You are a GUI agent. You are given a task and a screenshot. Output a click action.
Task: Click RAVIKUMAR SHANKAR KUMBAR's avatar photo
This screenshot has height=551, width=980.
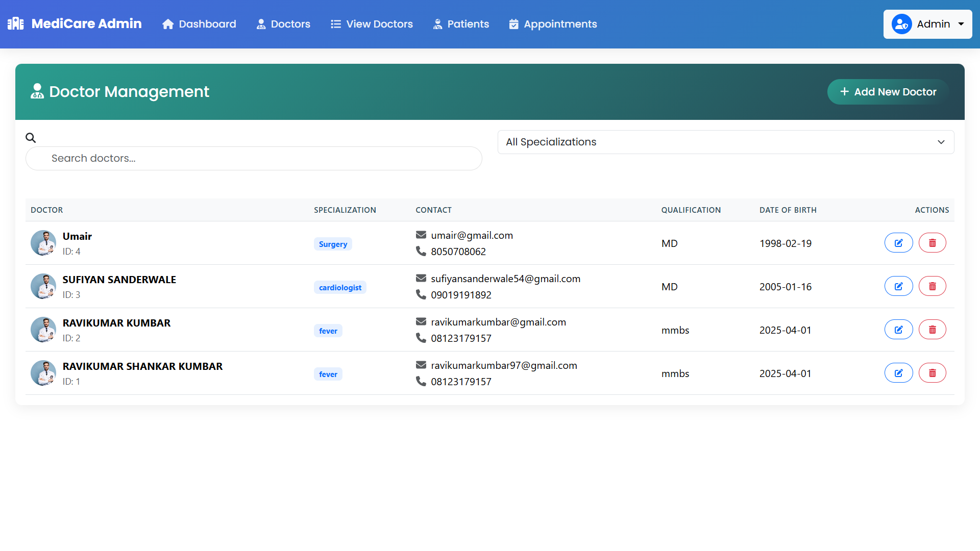[x=43, y=373]
